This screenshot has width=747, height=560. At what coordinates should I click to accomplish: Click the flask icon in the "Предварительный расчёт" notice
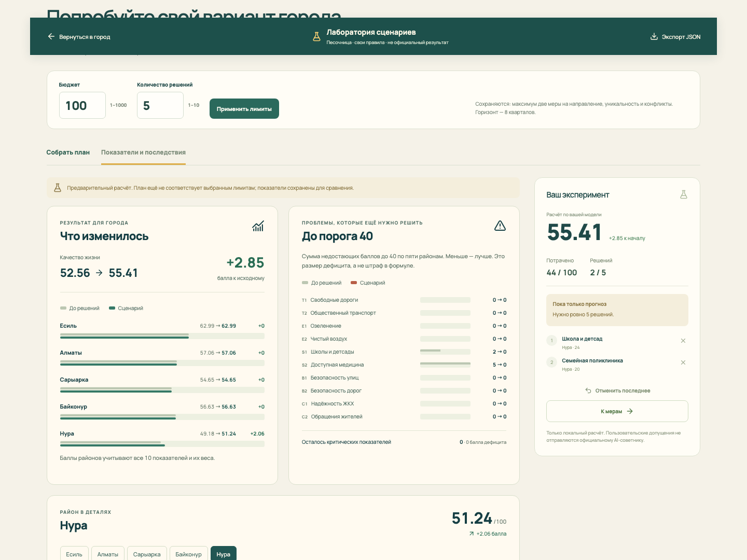tap(58, 188)
